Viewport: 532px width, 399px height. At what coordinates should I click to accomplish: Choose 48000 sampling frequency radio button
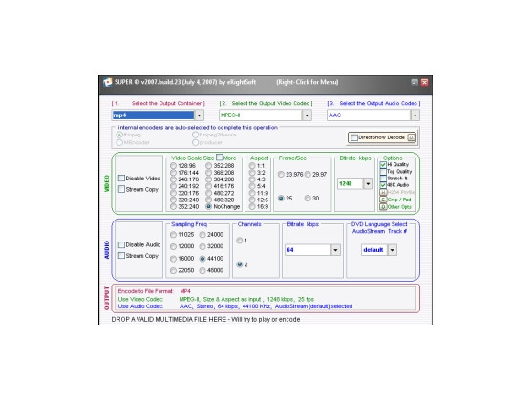[202, 270]
